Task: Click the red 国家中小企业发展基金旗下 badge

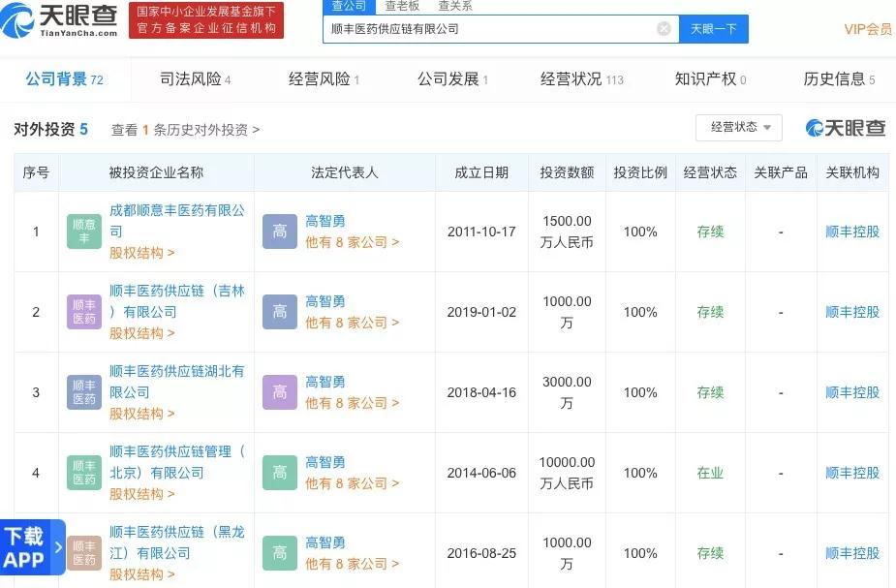Action: (x=204, y=20)
